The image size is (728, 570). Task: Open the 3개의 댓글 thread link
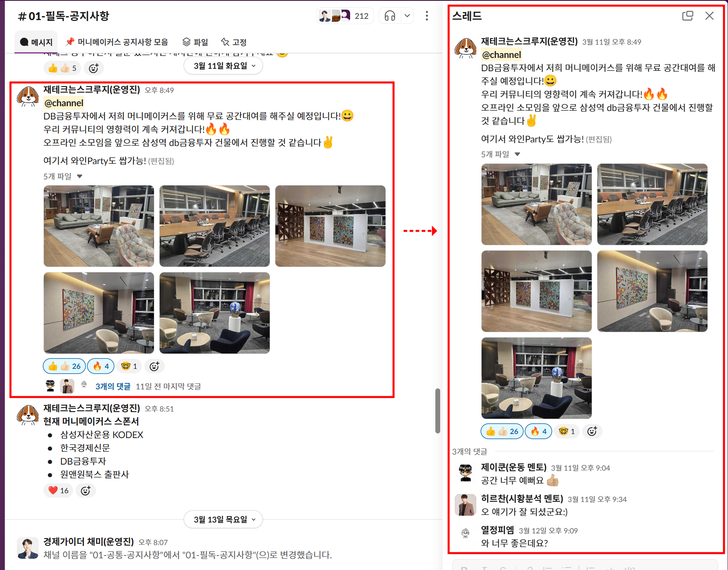tap(113, 387)
